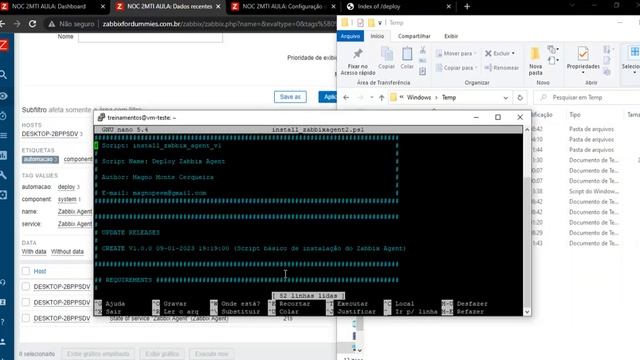The height and width of the screenshot is (360, 640).
Task: Switch to NOC 2MTI AULA Dashboard tab
Action: coord(50,7)
